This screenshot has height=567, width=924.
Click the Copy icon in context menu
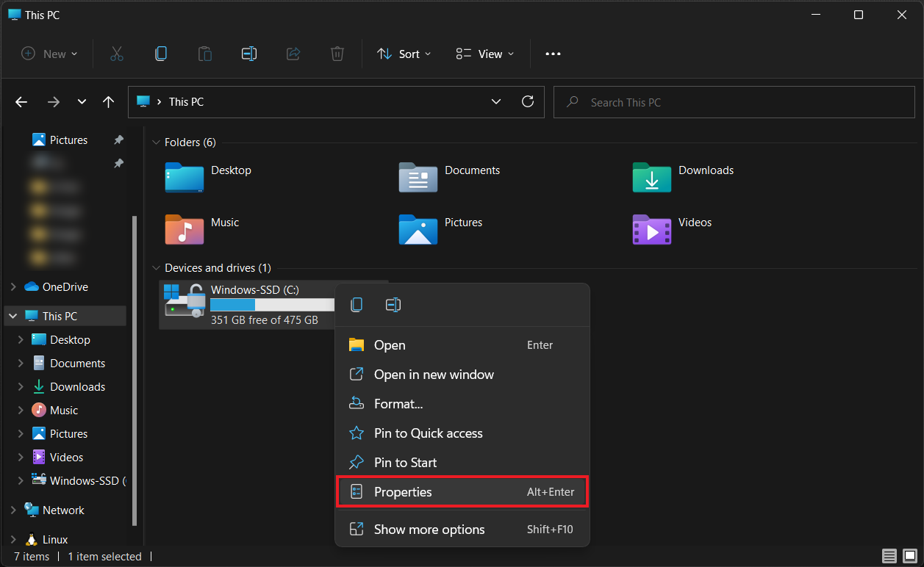tap(357, 305)
